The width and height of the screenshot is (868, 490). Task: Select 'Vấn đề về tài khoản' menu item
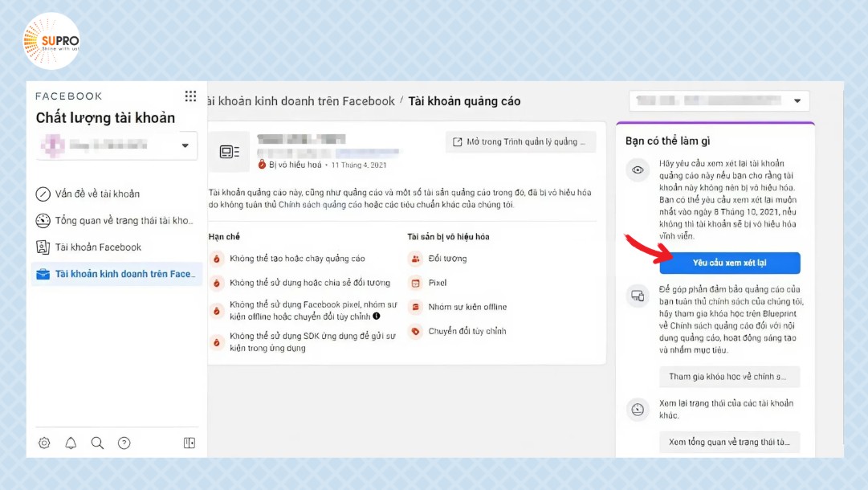point(116,194)
